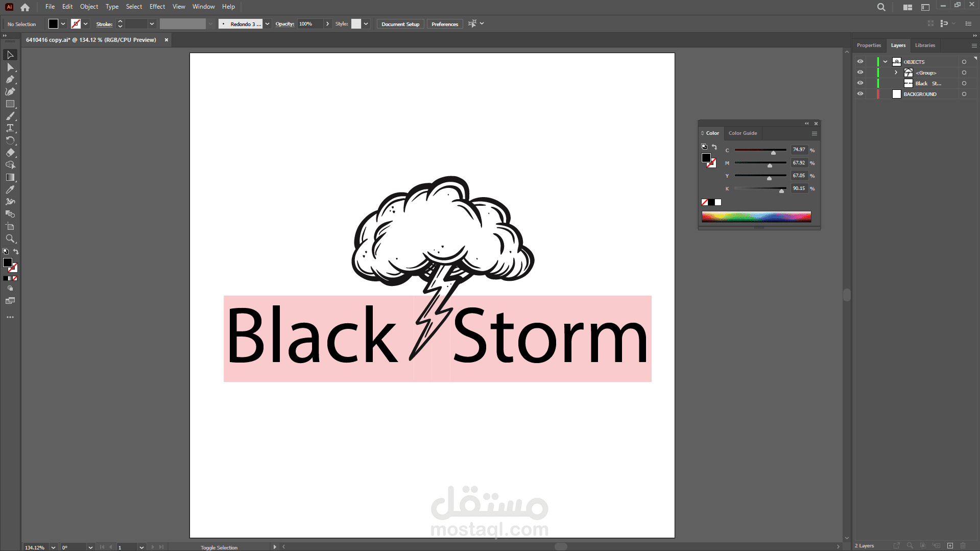Screen dimensions: 980x551
Task: Click Create New Layer icon
Action: (x=950, y=545)
